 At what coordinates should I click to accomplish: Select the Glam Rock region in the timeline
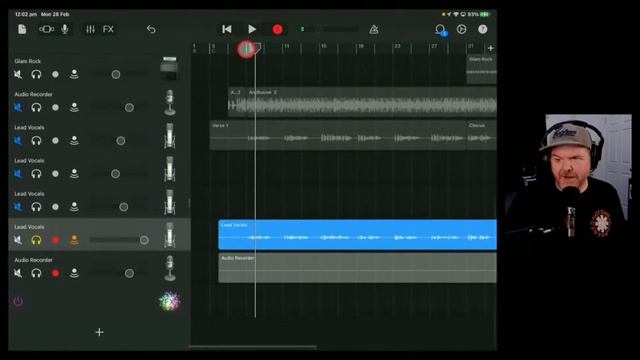tap(482, 69)
